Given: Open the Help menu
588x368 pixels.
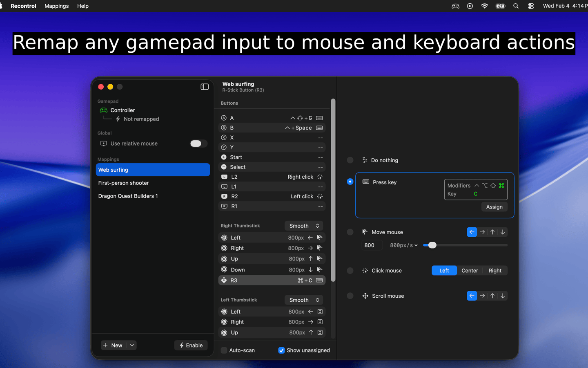Looking at the screenshot, I should [83, 6].
